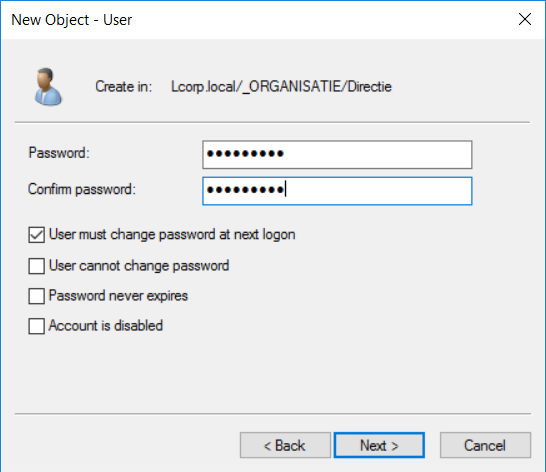
Task: Click the 'Password:' field label
Action: (x=59, y=153)
